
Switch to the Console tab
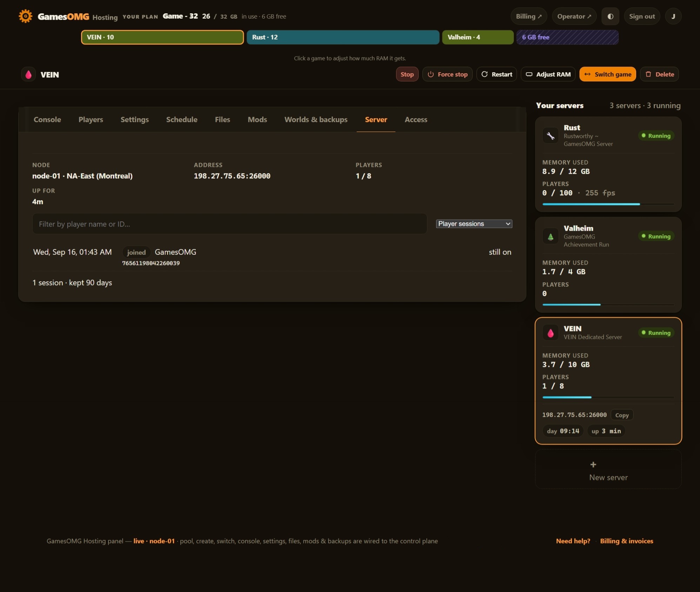point(47,120)
